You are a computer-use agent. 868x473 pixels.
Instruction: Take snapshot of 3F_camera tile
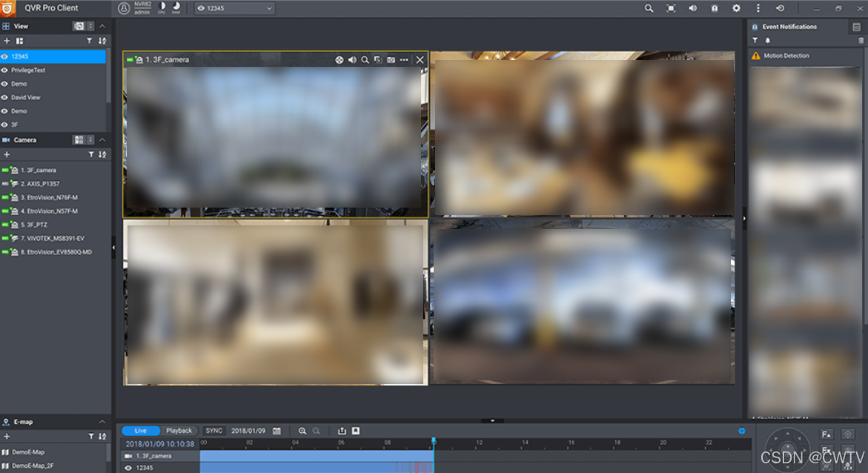pyautogui.click(x=391, y=60)
